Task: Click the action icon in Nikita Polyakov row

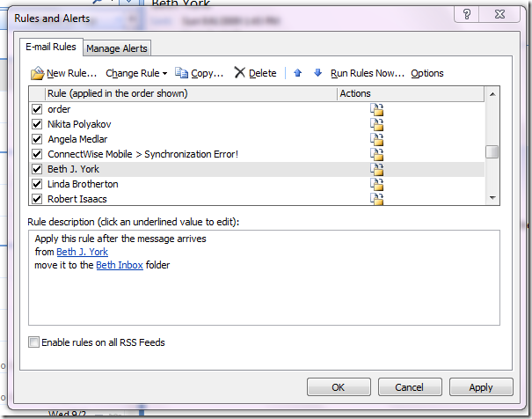Action: click(376, 125)
